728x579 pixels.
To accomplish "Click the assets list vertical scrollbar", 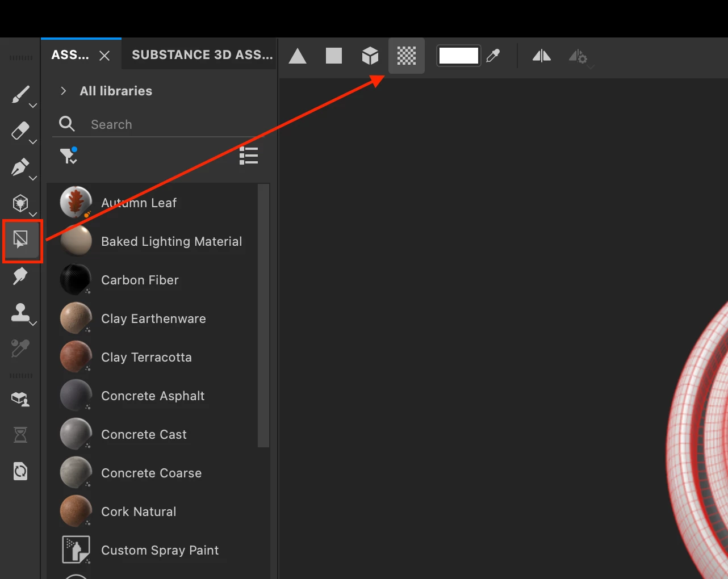I will (x=263, y=316).
